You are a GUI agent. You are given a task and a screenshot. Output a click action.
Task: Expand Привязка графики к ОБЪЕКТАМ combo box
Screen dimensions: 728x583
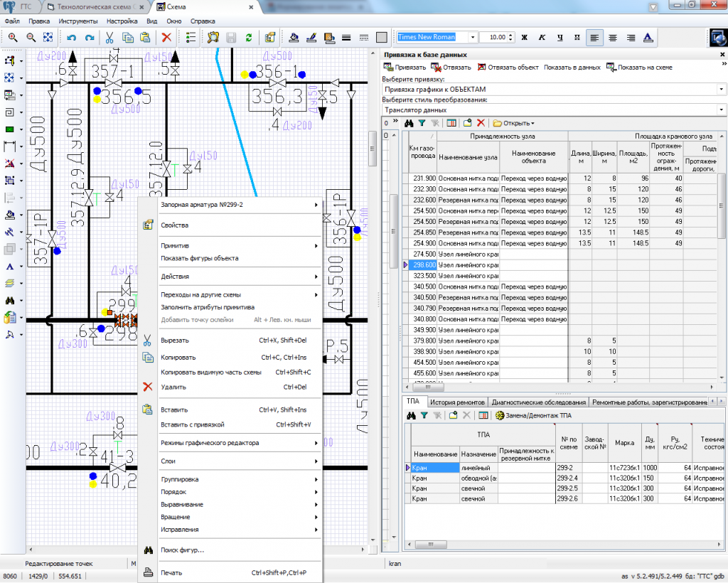[x=721, y=89]
